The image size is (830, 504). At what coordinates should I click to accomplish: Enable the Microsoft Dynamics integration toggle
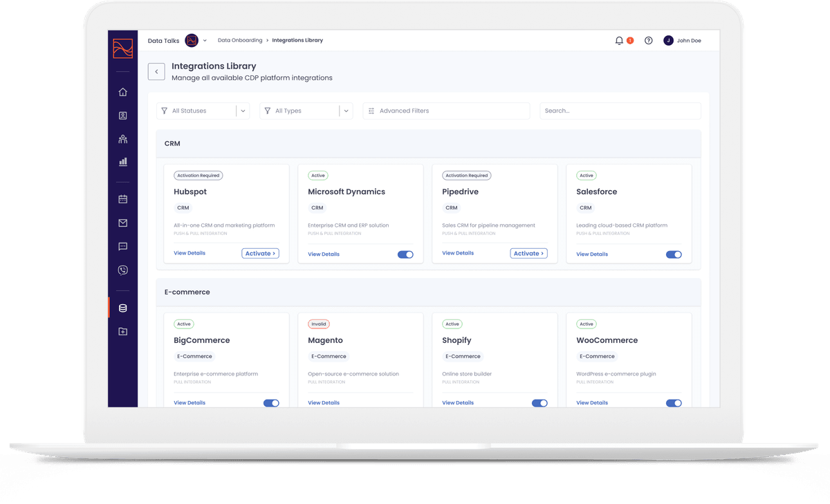405,254
